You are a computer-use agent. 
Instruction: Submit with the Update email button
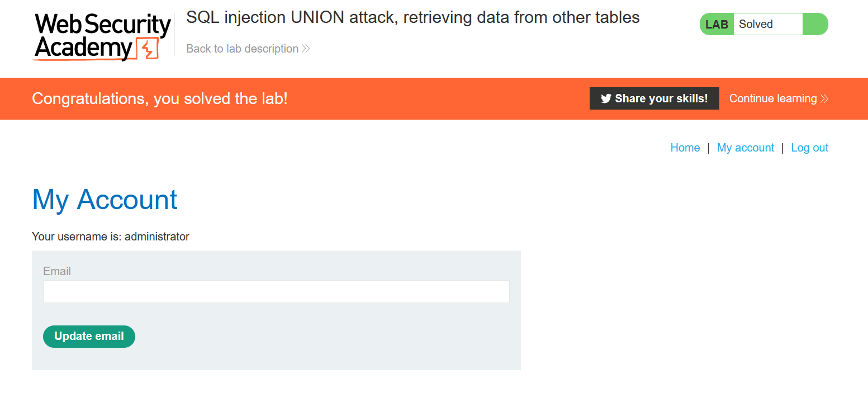[x=89, y=337]
